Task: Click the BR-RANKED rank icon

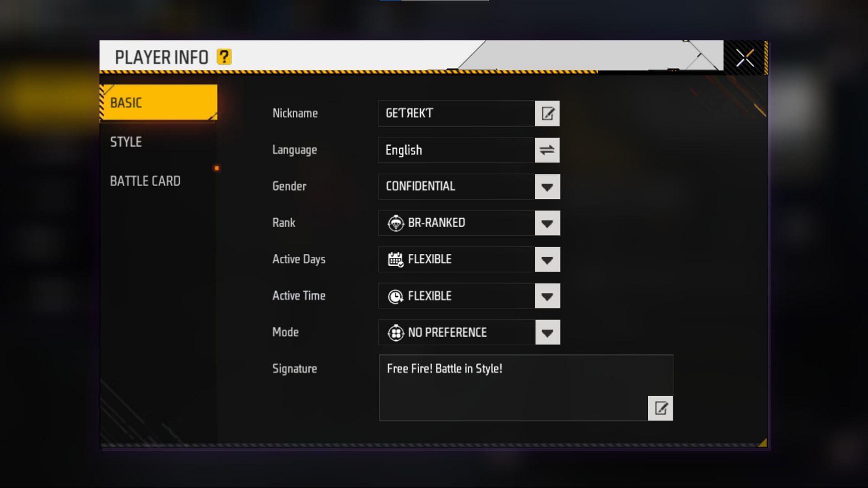Action: tap(395, 223)
